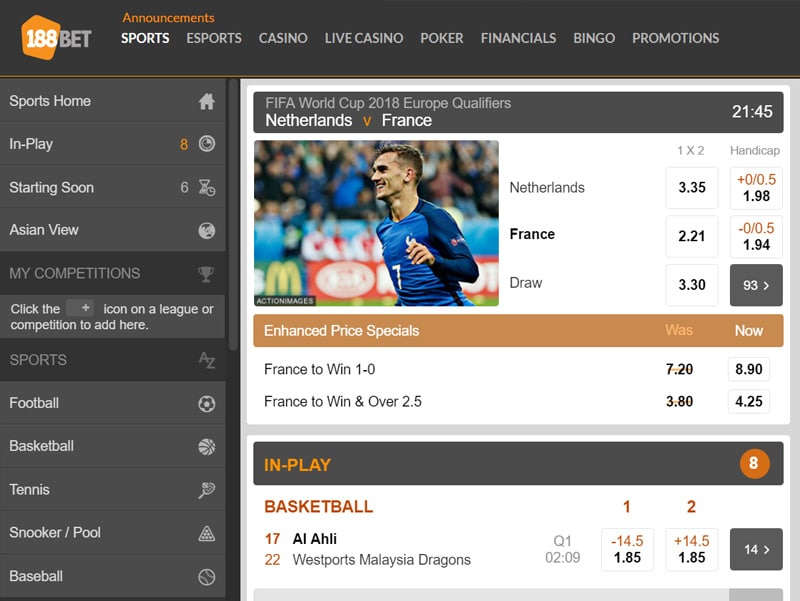Click the Sports Home house icon
The height and width of the screenshot is (601, 800).
[206, 101]
